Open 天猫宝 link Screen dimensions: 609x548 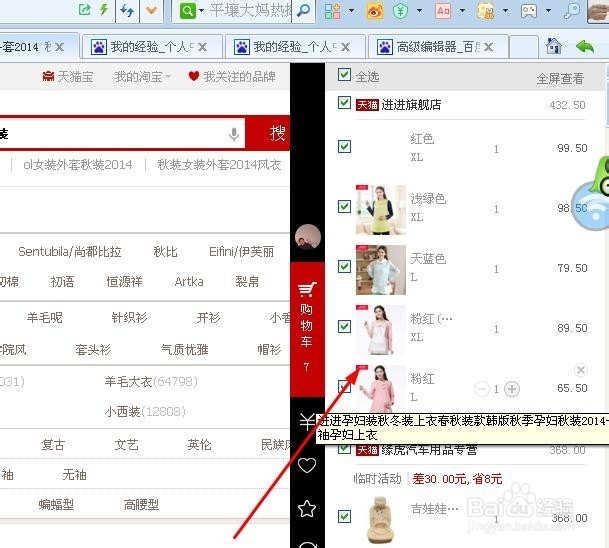click(x=68, y=77)
